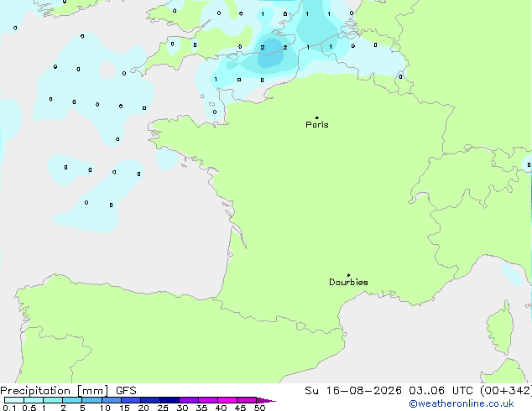The image size is (532, 411).
Task: Click the over-50 legend arrow tip
Action: click(266, 400)
